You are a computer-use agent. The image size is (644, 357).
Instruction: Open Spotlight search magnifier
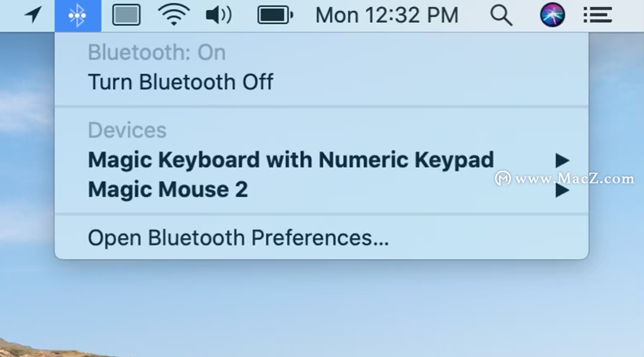click(x=501, y=16)
